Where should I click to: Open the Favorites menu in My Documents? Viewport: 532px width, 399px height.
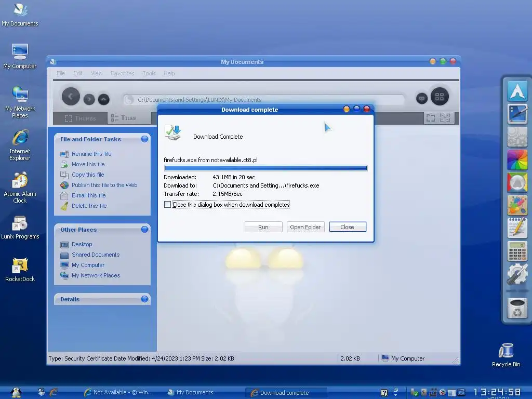[x=122, y=73]
